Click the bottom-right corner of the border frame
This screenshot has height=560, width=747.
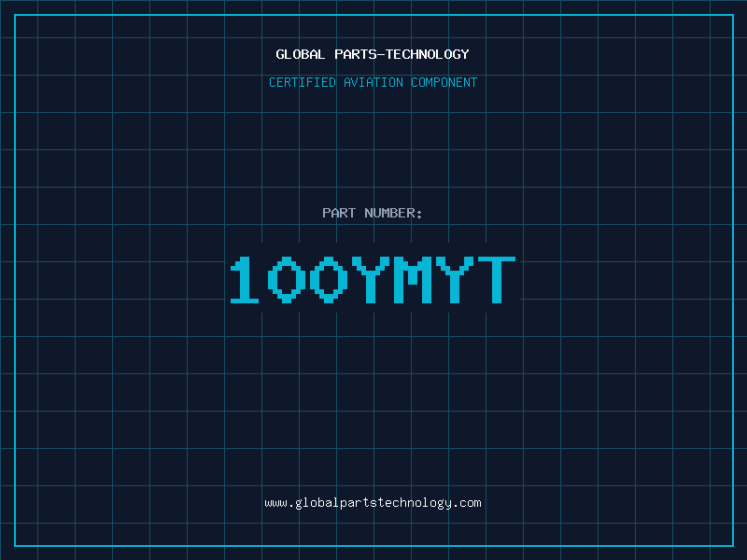pyautogui.click(x=732, y=545)
